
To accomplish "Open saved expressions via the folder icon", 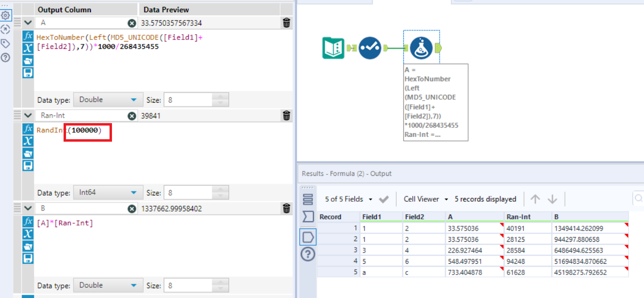I will click(27, 60).
